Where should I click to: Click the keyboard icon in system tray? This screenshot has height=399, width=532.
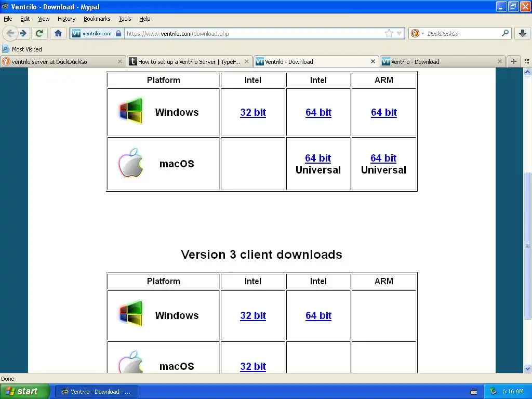pos(474,392)
